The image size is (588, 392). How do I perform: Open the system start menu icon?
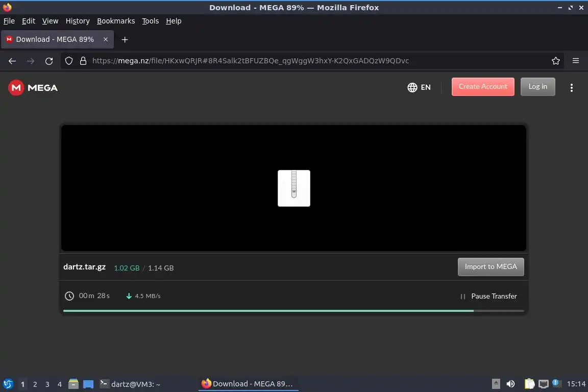[x=8, y=384]
